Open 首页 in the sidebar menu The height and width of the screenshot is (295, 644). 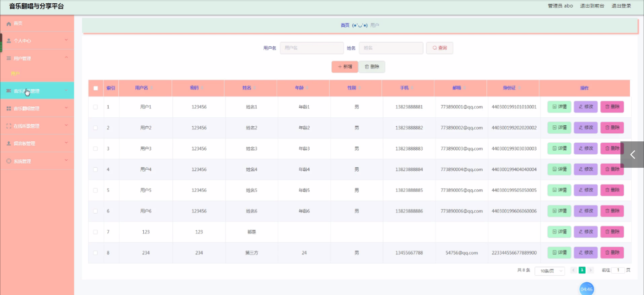coord(37,24)
